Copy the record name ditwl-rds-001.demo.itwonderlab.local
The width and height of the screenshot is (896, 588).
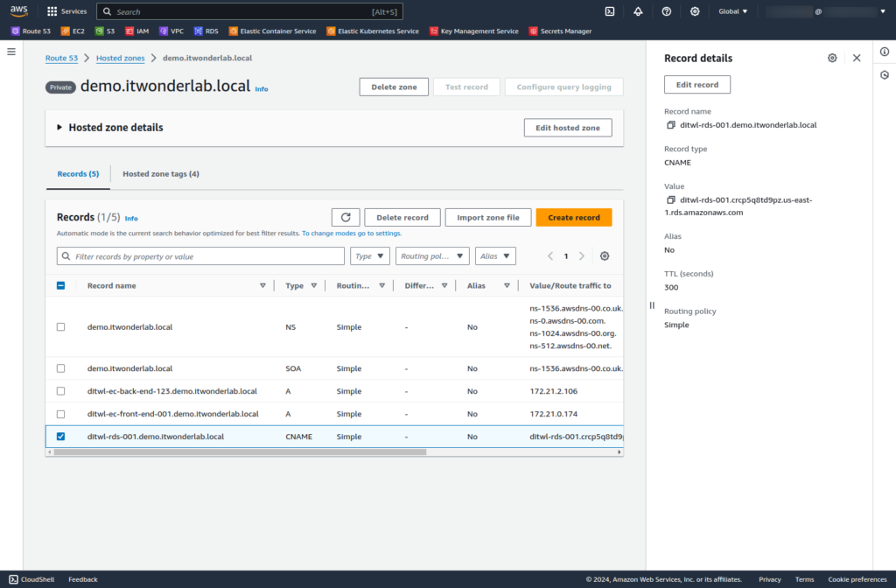[671, 125]
